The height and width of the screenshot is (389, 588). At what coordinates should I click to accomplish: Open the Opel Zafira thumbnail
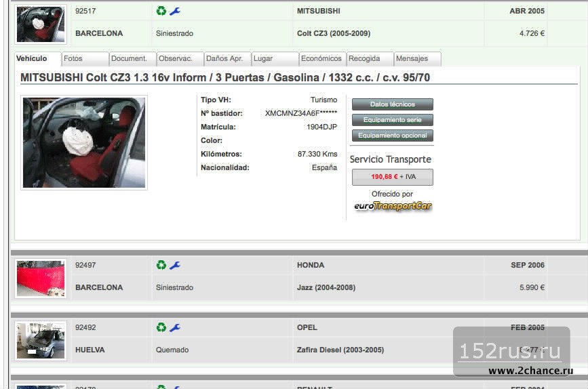coord(41,341)
